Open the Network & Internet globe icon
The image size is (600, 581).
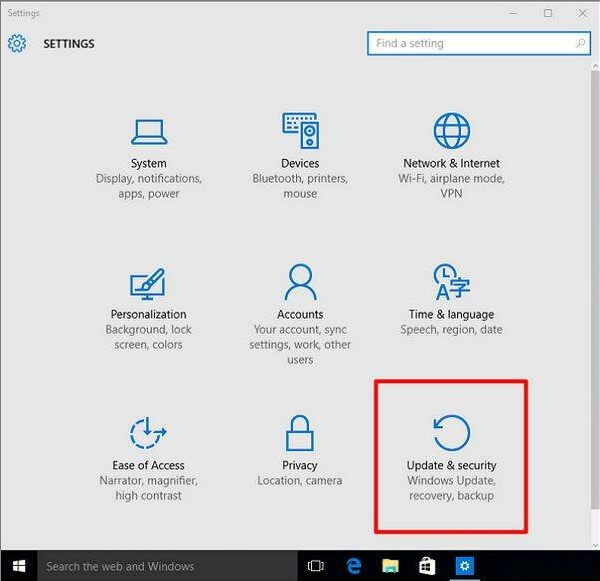(x=452, y=131)
